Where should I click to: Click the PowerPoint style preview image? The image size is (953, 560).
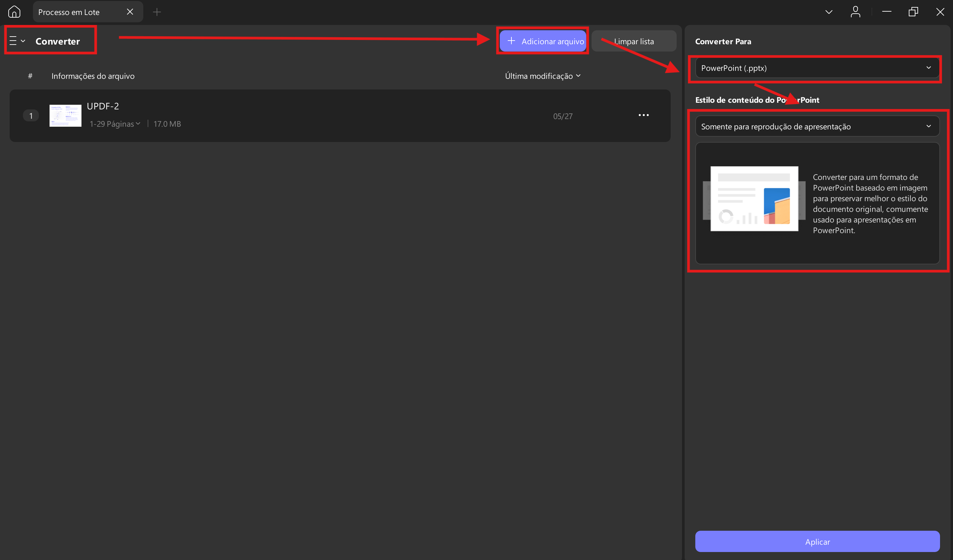[754, 199]
